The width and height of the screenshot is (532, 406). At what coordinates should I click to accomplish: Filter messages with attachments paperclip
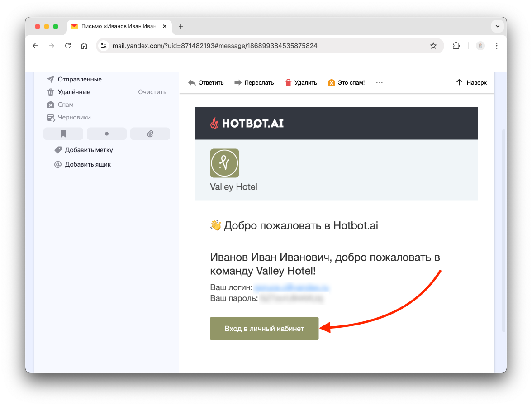pyautogui.click(x=150, y=134)
